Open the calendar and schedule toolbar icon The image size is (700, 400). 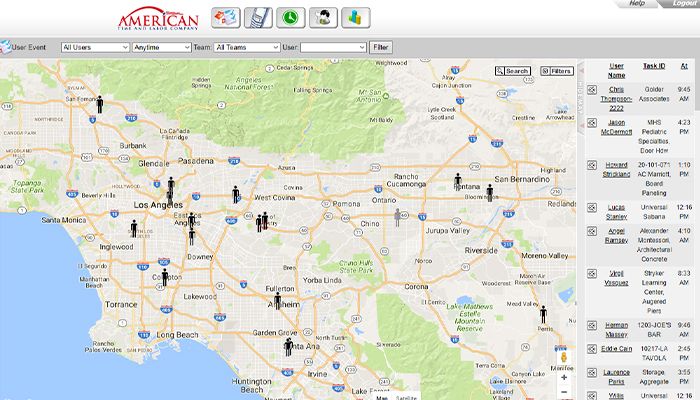click(225, 18)
